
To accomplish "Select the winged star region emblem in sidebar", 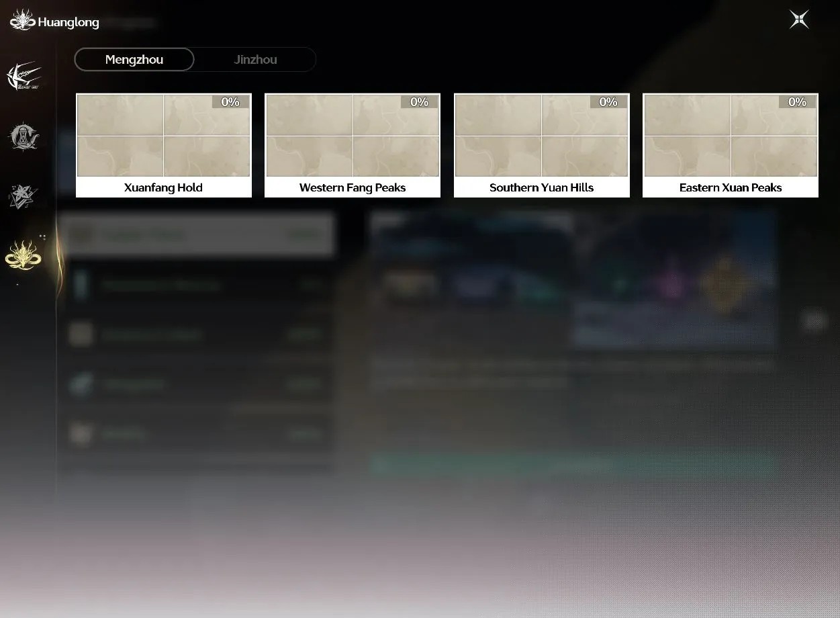I will pyautogui.click(x=24, y=77).
